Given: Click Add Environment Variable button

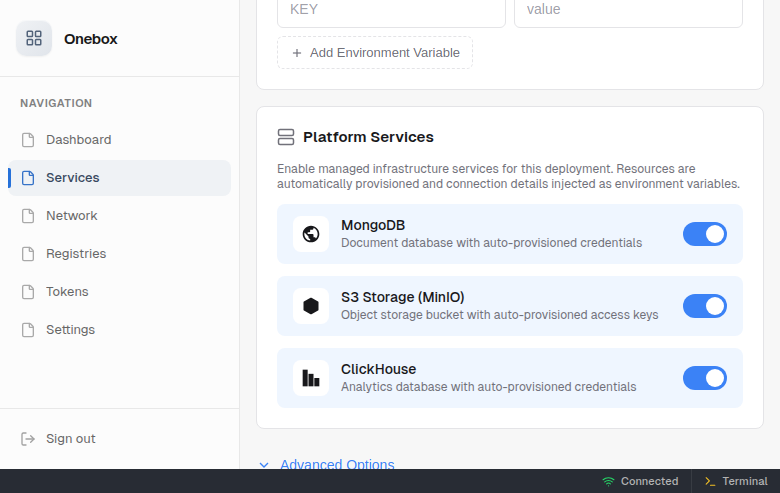Looking at the screenshot, I should (375, 53).
